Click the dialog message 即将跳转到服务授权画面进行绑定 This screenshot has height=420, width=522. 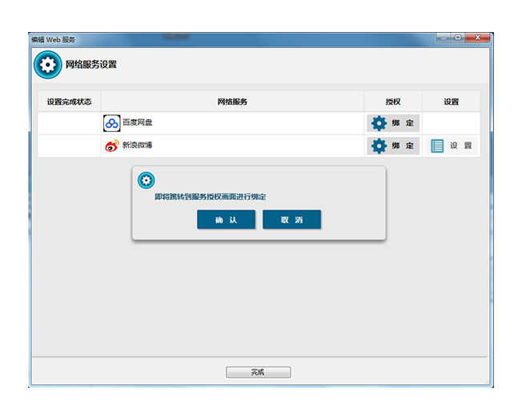point(211,197)
